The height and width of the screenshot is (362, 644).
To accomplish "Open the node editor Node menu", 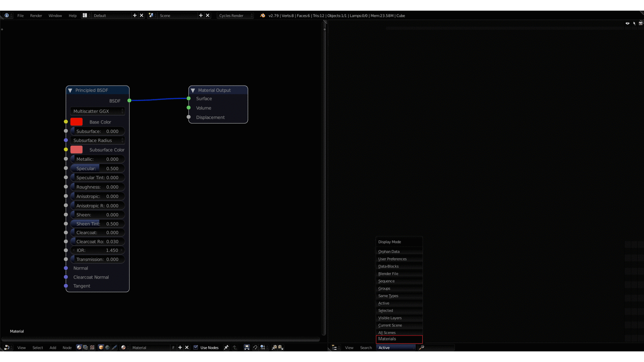I will [x=67, y=348].
